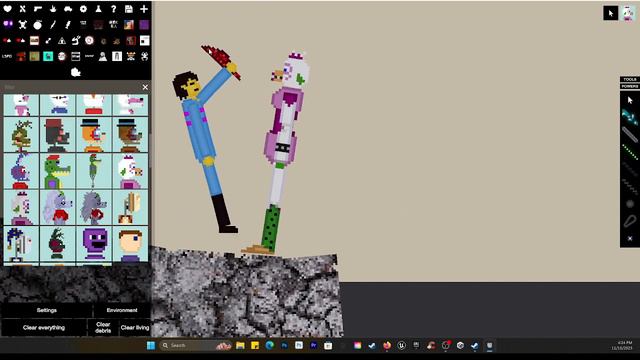
Task: Click Clear everything button
Action: tap(44, 327)
